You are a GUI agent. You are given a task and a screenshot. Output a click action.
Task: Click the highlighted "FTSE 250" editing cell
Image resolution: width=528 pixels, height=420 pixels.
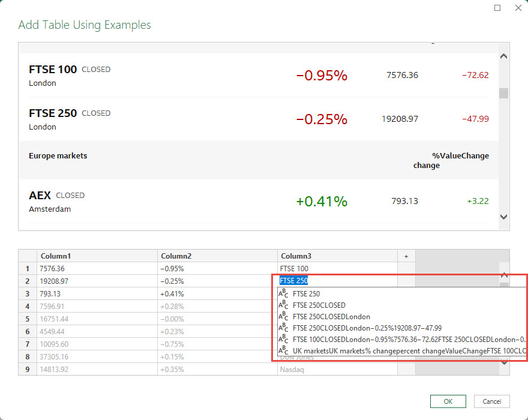[294, 281]
